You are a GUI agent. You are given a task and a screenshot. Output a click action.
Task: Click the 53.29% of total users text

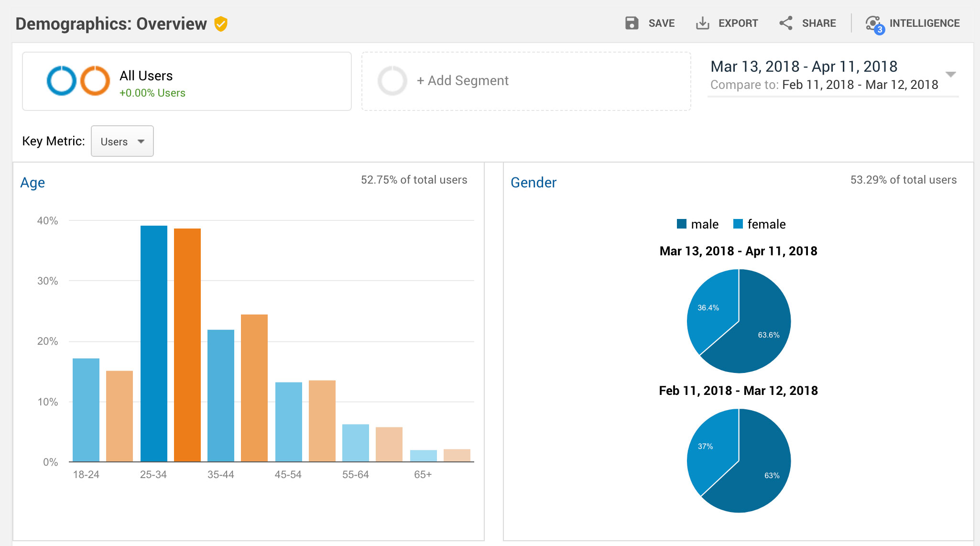click(x=904, y=180)
